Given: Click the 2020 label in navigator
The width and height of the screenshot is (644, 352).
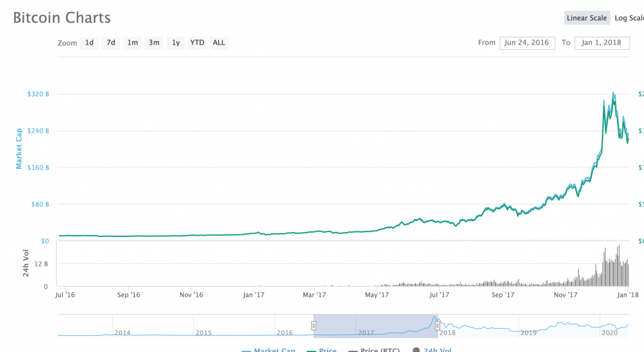Looking at the screenshot, I should [x=609, y=333].
